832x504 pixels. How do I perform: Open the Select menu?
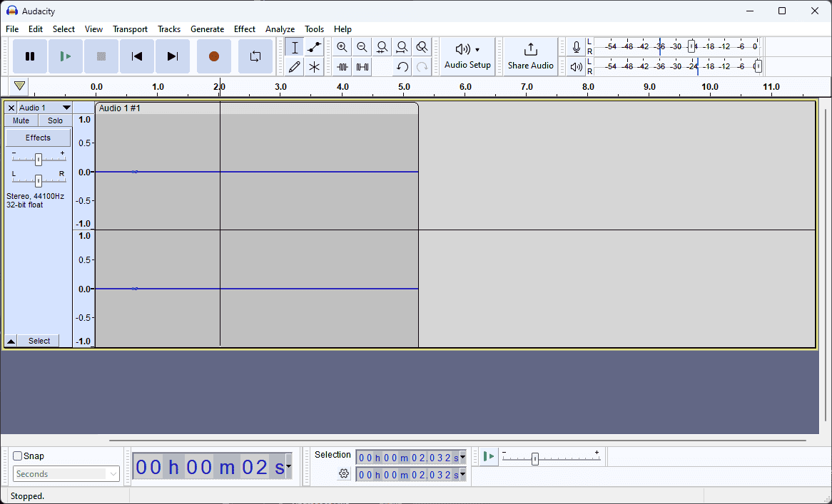pyautogui.click(x=64, y=29)
